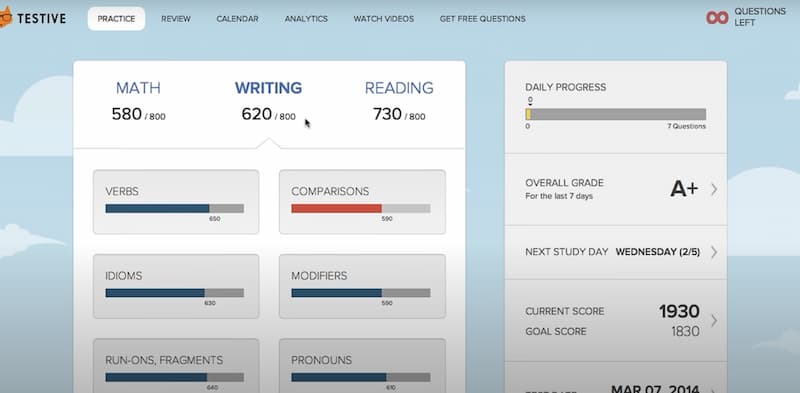
Task: Open Watch Videos page
Action: [x=384, y=19]
